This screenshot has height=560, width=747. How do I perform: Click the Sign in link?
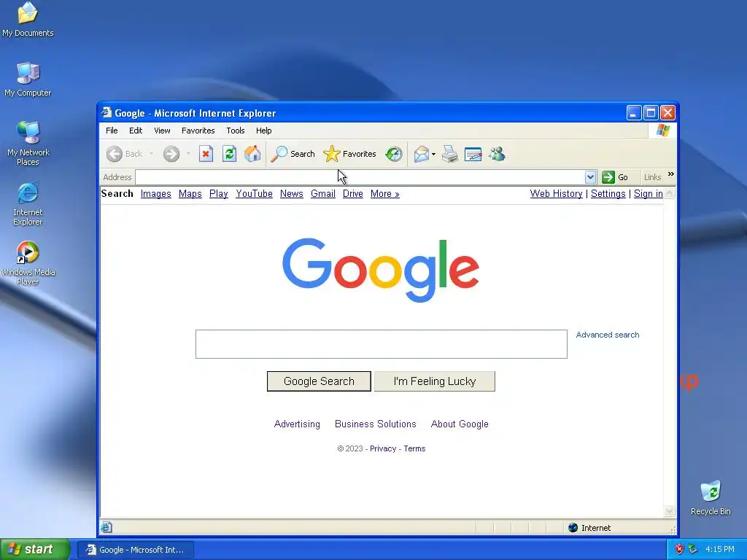point(648,194)
